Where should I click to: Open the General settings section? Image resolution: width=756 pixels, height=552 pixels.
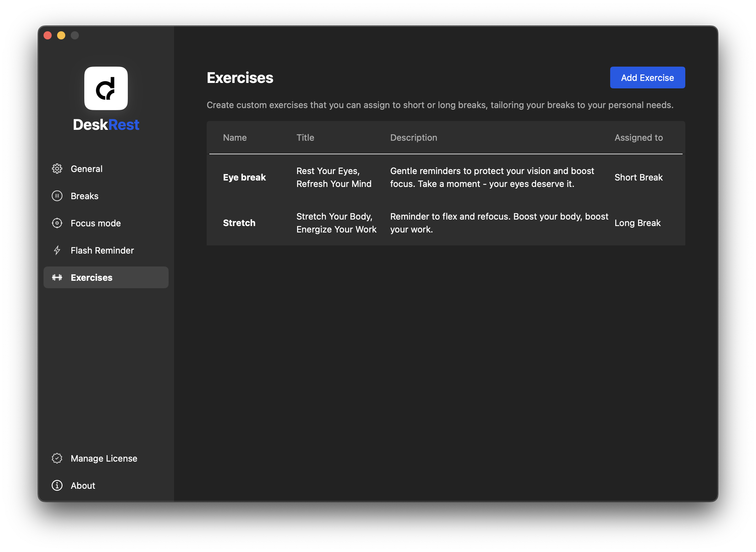click(x=86, y=169)
